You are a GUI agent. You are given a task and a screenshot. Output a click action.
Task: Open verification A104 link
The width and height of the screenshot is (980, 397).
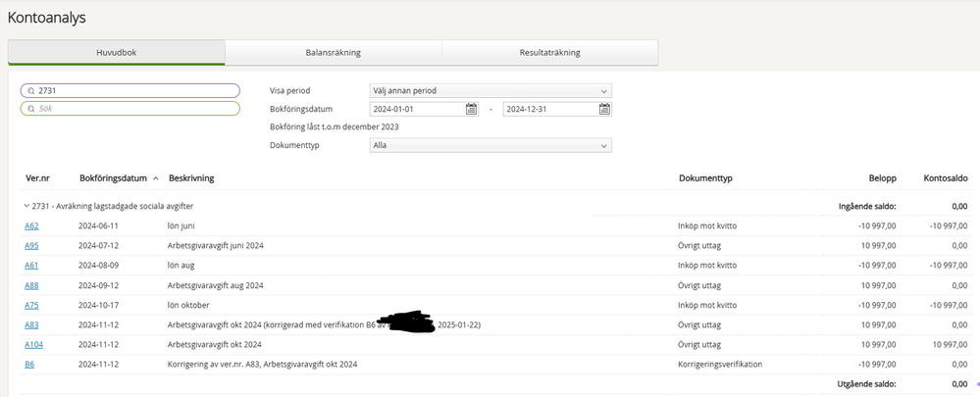pyautogui.click(x=34, y=344)
